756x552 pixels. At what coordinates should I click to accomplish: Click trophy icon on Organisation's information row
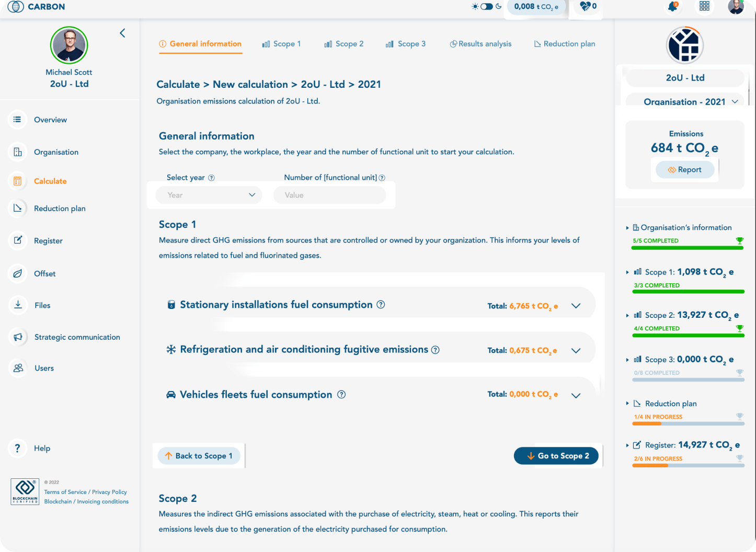[x=739, y=240]
